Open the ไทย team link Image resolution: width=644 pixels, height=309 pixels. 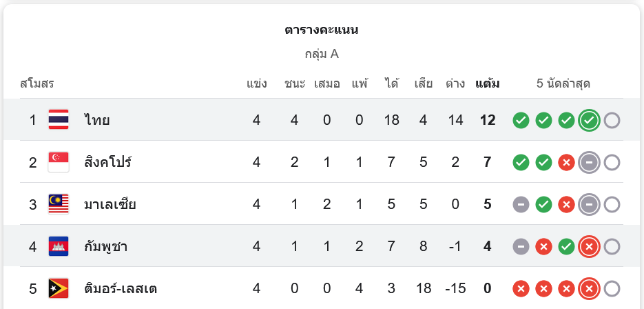[97, 121]
